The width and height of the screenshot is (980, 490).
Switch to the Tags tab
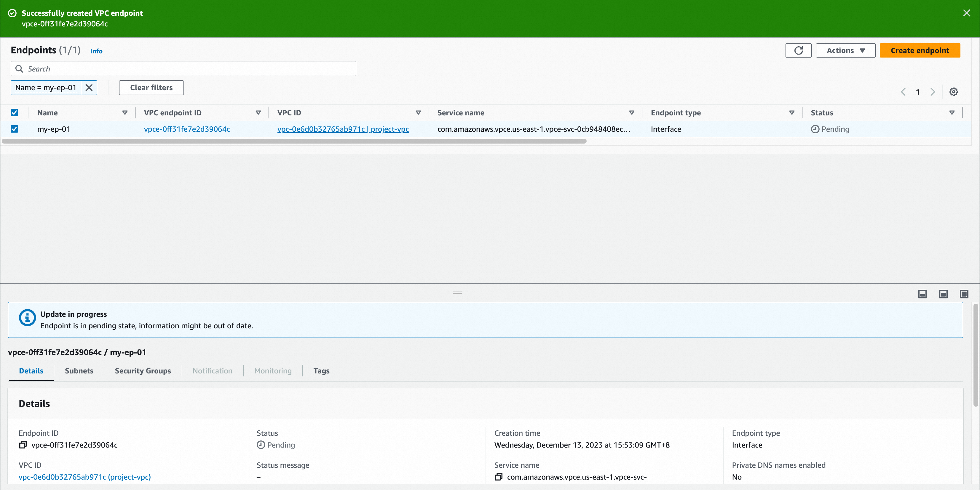click(x=321, y=370)
